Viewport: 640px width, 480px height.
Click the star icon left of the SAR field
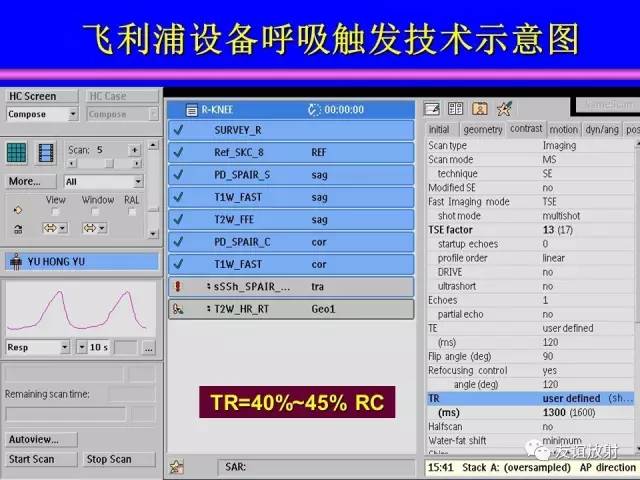(x=177, y=467)
